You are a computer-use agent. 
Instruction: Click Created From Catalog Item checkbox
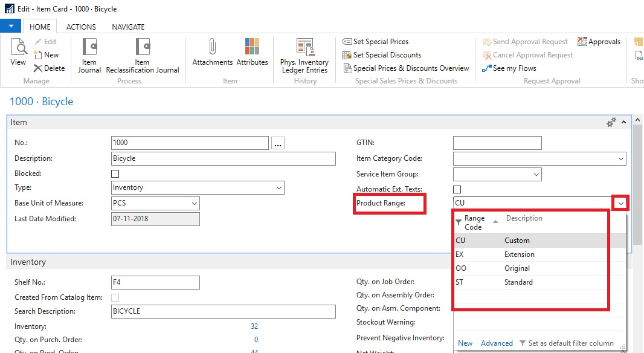click(115, 297)
